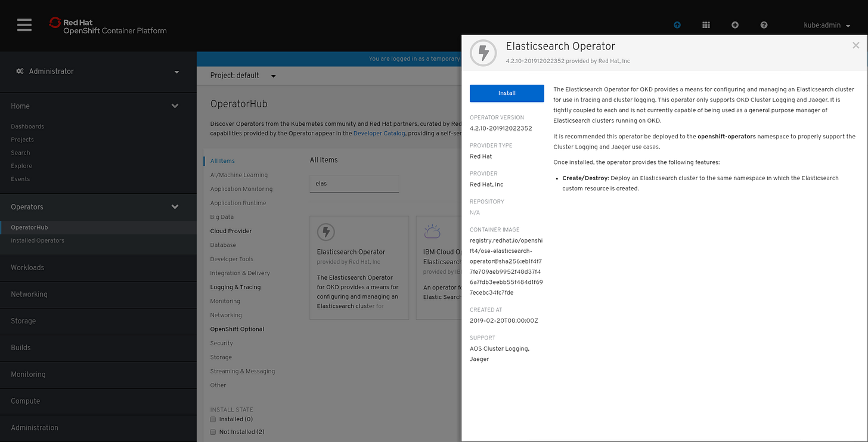Check the Installed (0) filter
Viewport: 868px width, 442px height.
pyautogui.click(x=213, y=419)
